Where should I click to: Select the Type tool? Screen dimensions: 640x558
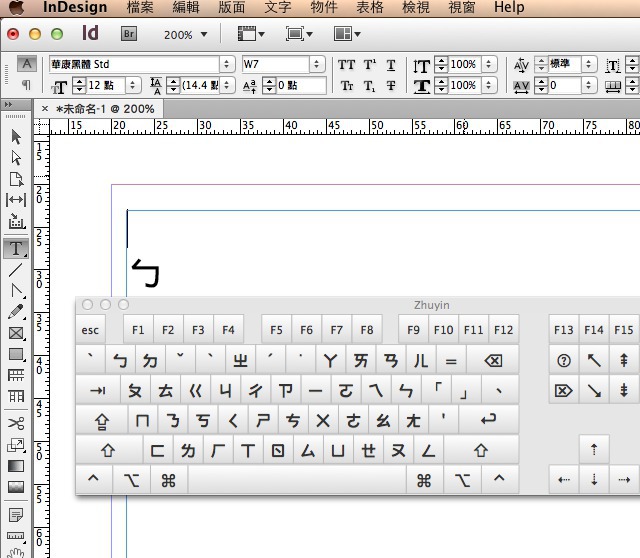tap(16, 248)
